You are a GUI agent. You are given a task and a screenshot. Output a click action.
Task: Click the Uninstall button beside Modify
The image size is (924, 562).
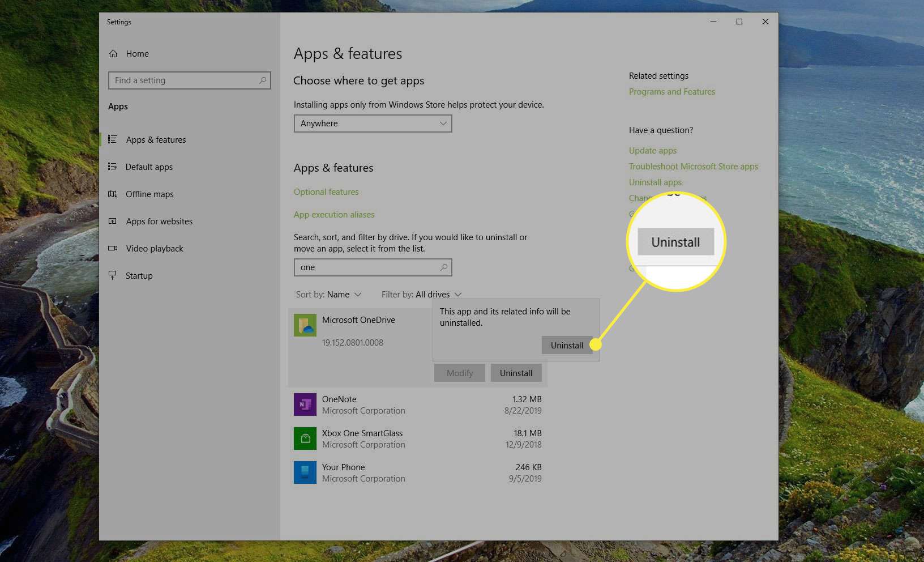[516, 373]
